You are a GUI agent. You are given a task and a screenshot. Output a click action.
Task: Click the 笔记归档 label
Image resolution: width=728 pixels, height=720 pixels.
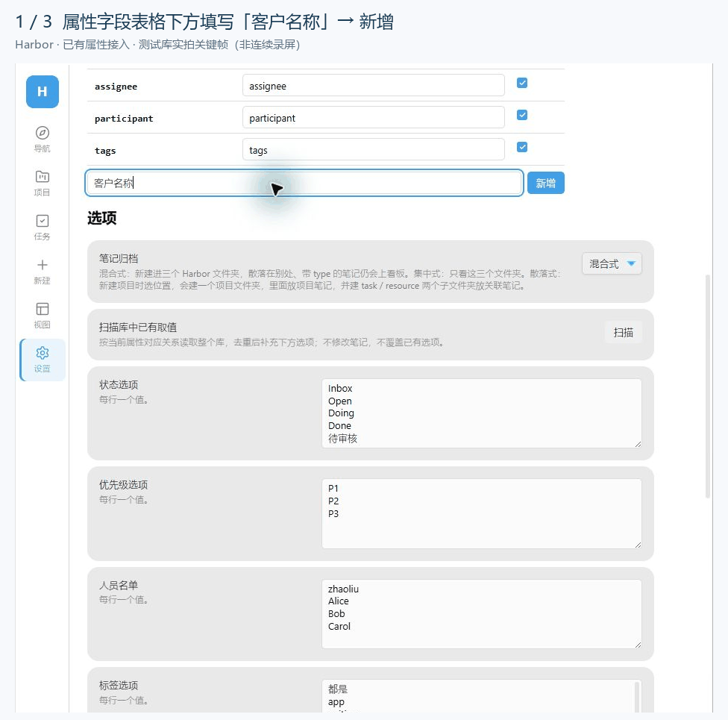coord(119,258)
